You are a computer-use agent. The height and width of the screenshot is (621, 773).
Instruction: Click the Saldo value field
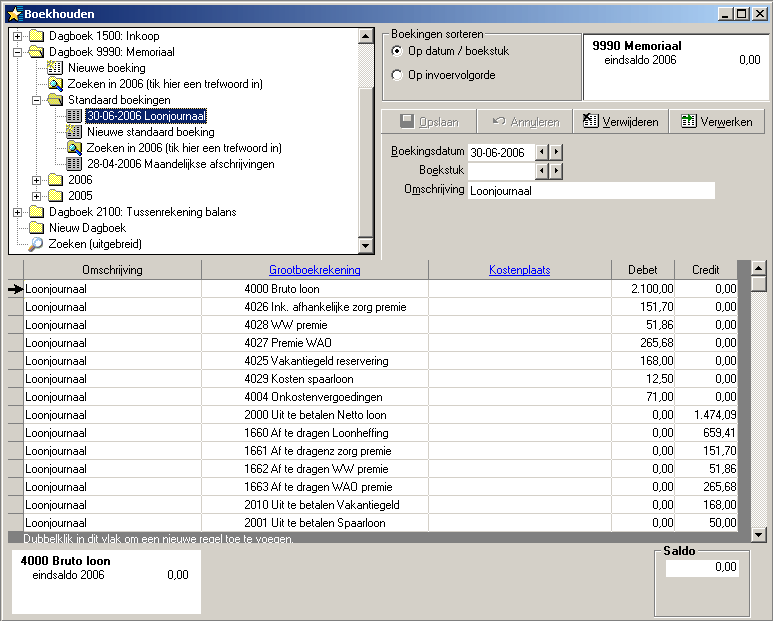pos(702,568)
